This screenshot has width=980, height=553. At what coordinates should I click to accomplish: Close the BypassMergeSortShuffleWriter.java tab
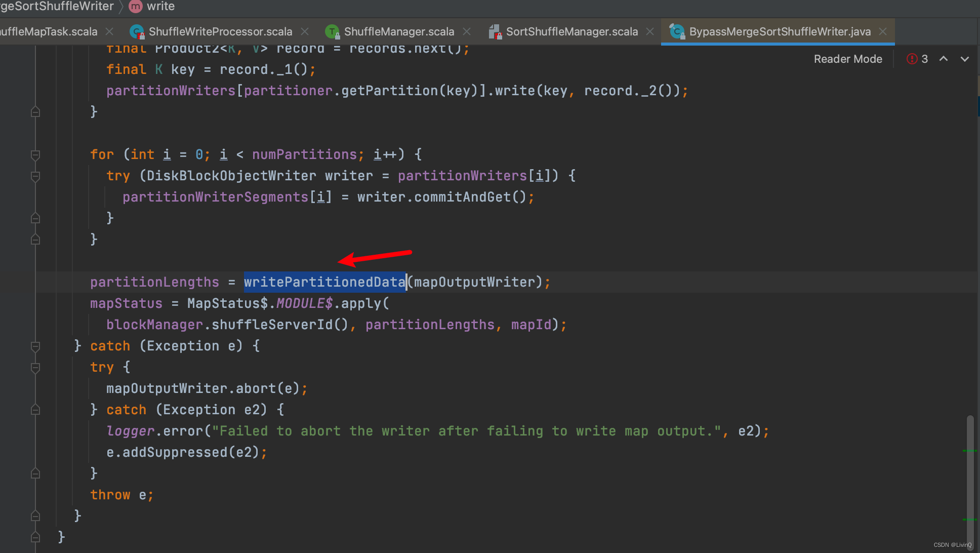coord(883,32)
